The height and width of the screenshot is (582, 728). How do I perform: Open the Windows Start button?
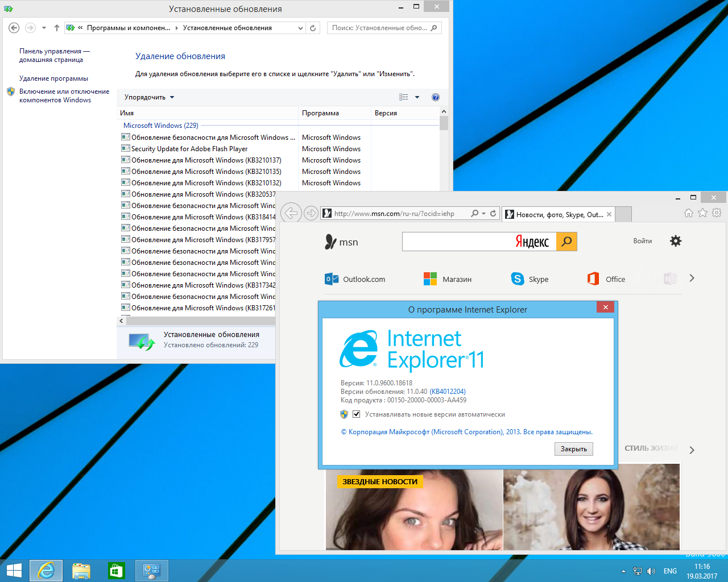[x=14, y=571]
